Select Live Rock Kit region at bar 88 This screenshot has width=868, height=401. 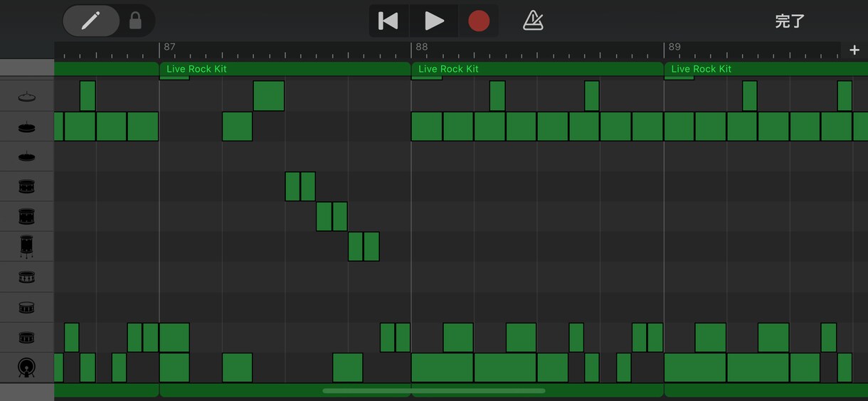[x=537, y=69]
